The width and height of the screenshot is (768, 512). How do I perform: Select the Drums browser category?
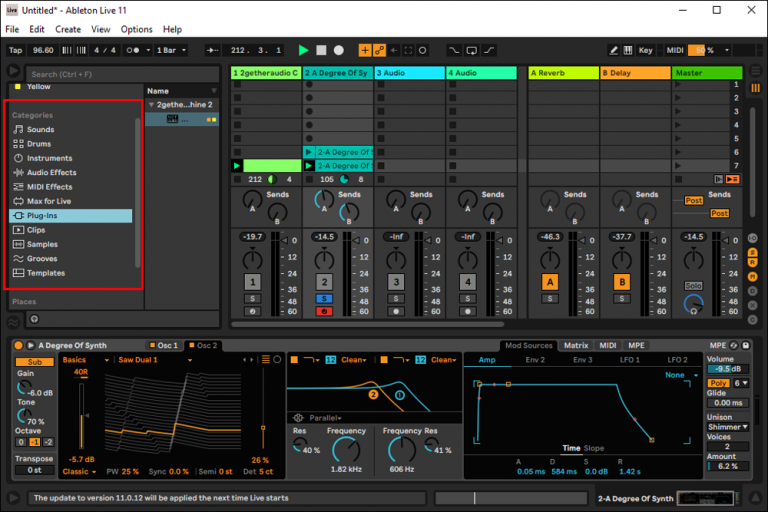(x=39, y=144)
